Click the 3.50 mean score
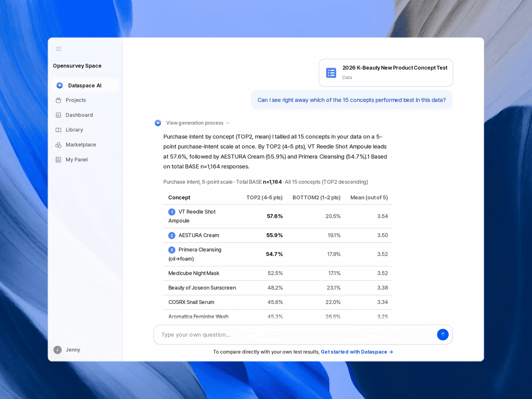 [x=382, y=235]
